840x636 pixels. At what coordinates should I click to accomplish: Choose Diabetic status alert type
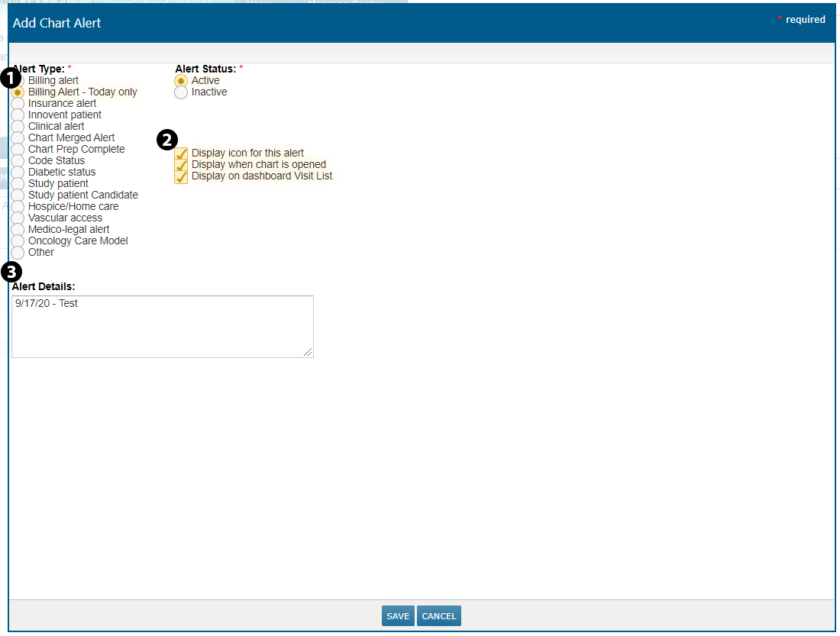18,173
